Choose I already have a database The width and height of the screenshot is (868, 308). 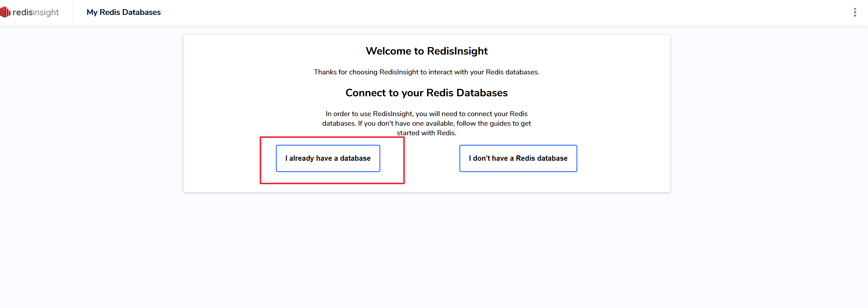click(x=328, y=158)
